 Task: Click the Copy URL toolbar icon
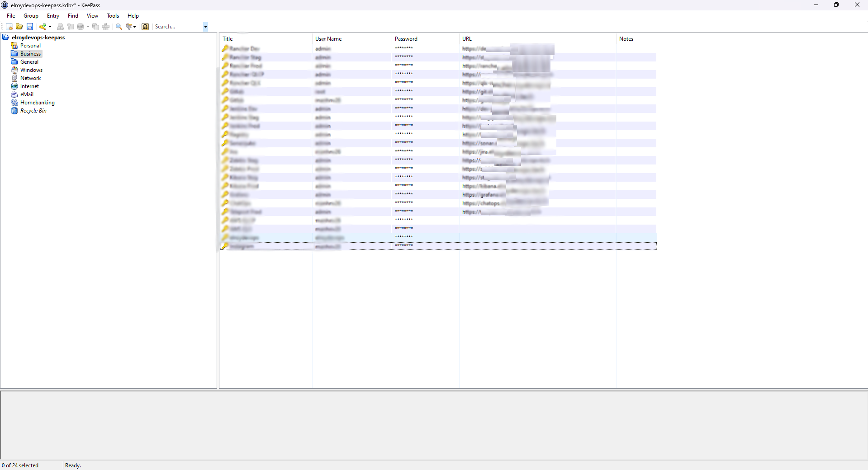tap(95, 27)
